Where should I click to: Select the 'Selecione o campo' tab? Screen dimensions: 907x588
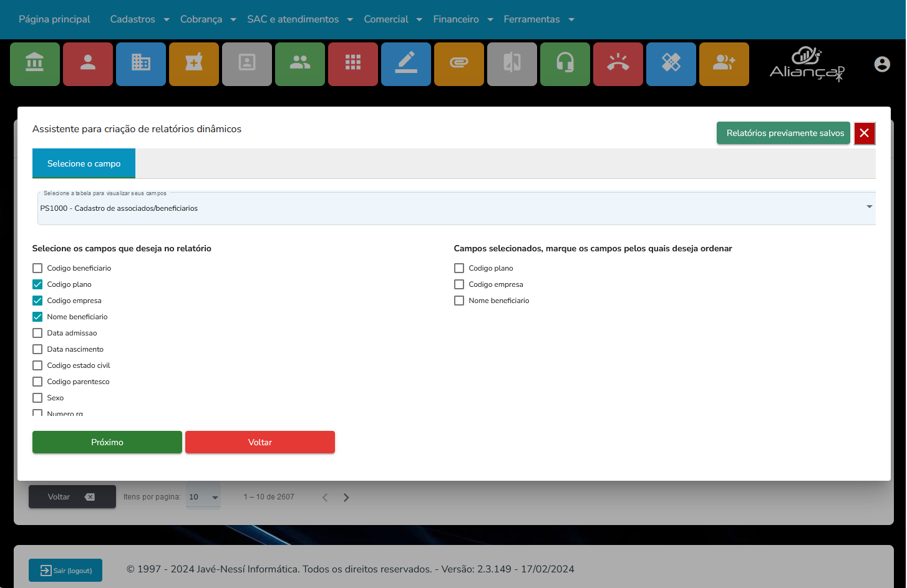84,163
